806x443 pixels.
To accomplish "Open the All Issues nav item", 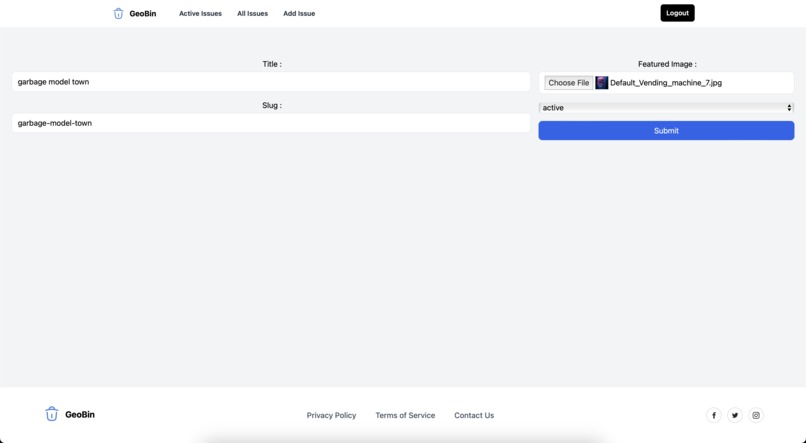I will click(x=252, y=13).
